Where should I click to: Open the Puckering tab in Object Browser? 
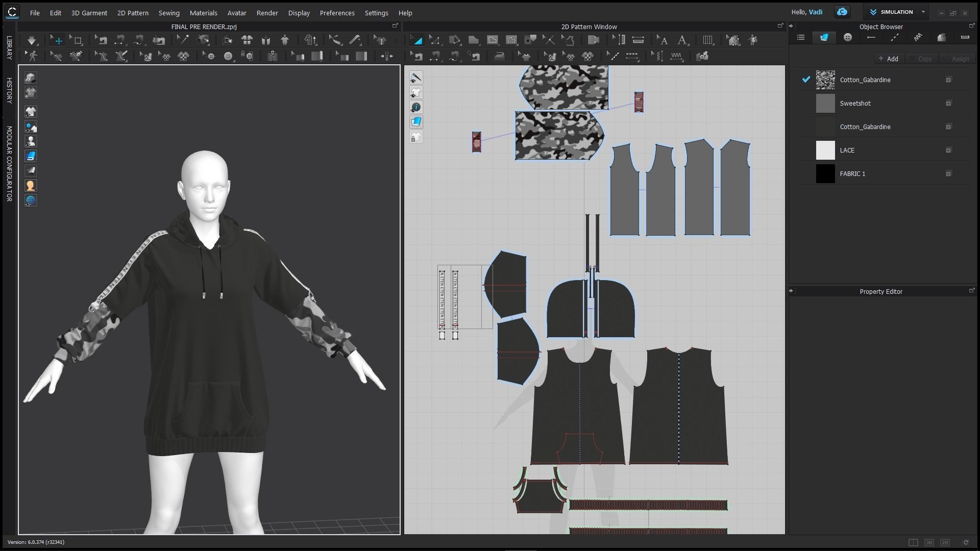click(x=918, y=38)
